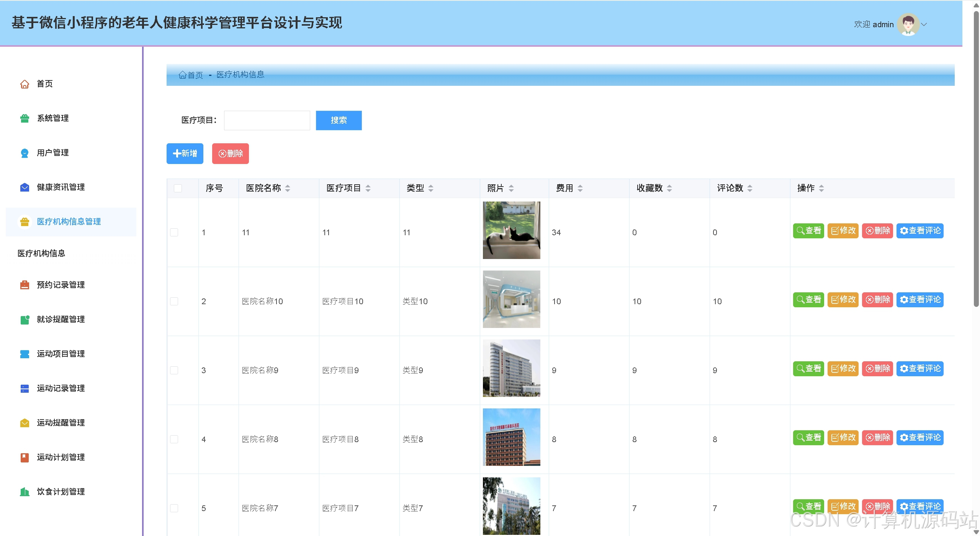Collapse 医疗机构信息管理 sidebar menu
The width and height of the screenshot is (980, 536).
(71, 222)
